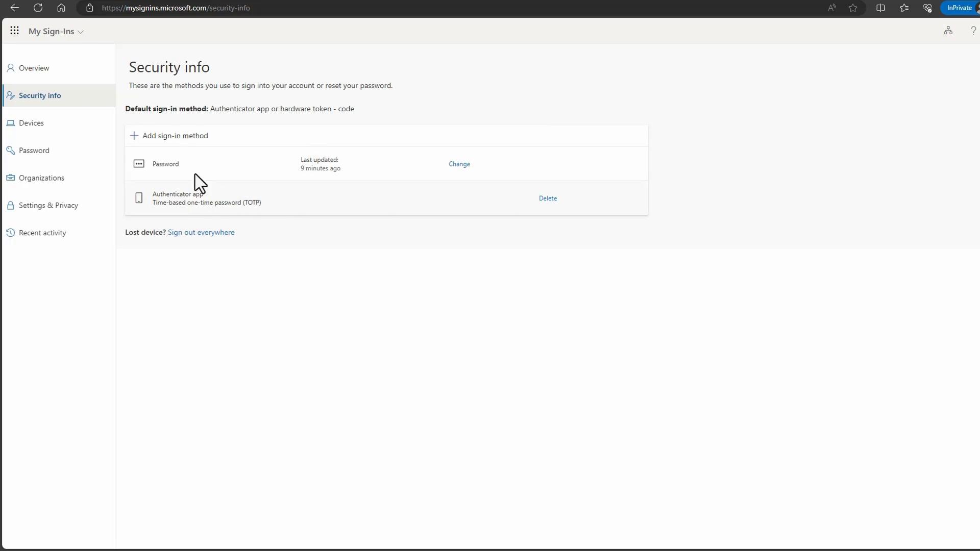Click the address bar URL
The image size is (980, 551).
(176, 8)
